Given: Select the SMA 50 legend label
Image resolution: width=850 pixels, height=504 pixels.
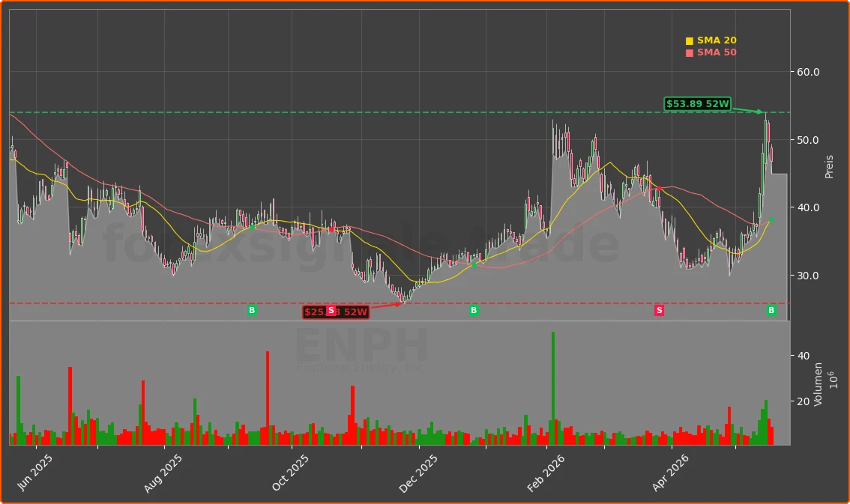Looking at the screenshot, I should click(717, 52).
